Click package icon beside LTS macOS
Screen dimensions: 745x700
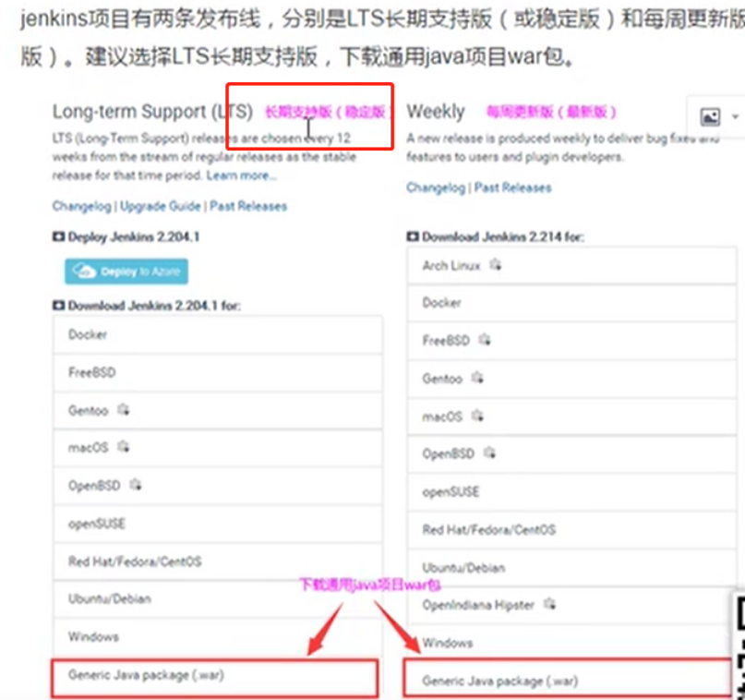(x=124, y=447)
